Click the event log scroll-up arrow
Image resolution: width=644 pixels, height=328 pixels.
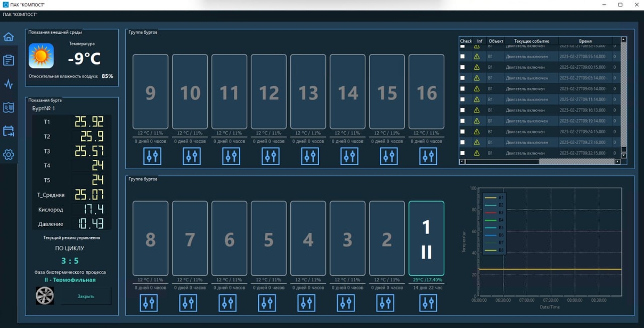point(624,39)
